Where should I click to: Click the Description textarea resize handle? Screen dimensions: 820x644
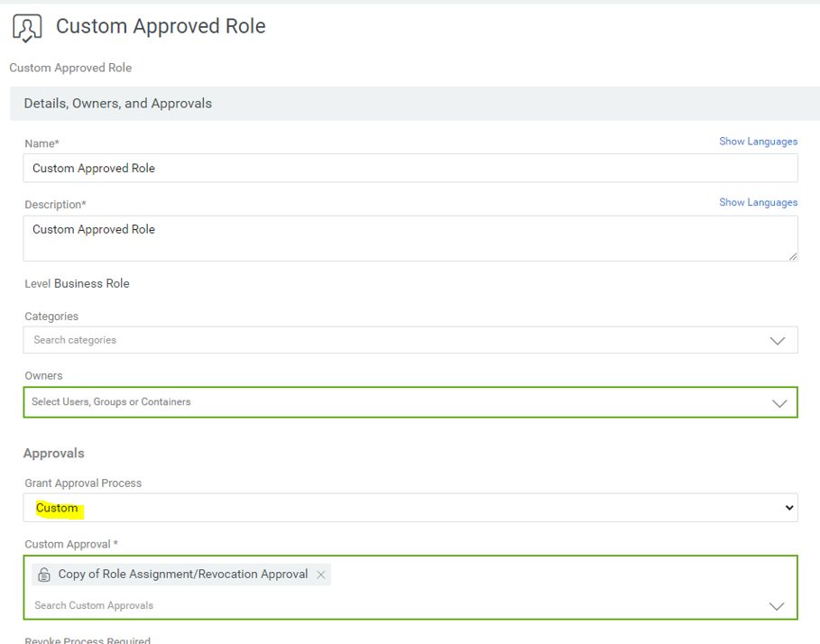click(793, 256)
